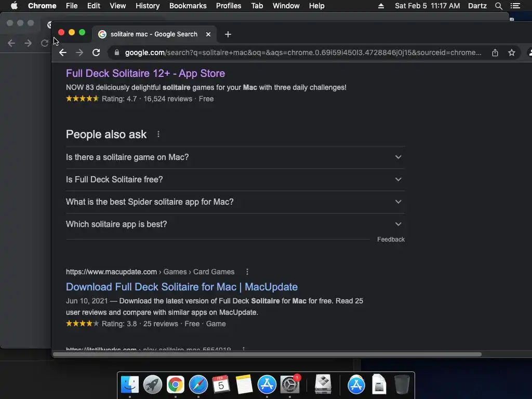This screenshot has height=399, width=532.
Task: Click the lock icon in address bar
Action: (117, 52)
